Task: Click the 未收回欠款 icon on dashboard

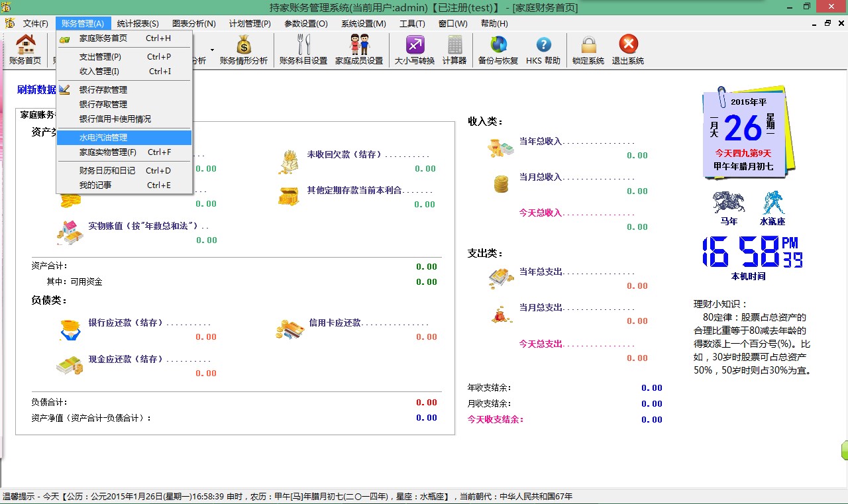Action: click(x=289, y=162)
